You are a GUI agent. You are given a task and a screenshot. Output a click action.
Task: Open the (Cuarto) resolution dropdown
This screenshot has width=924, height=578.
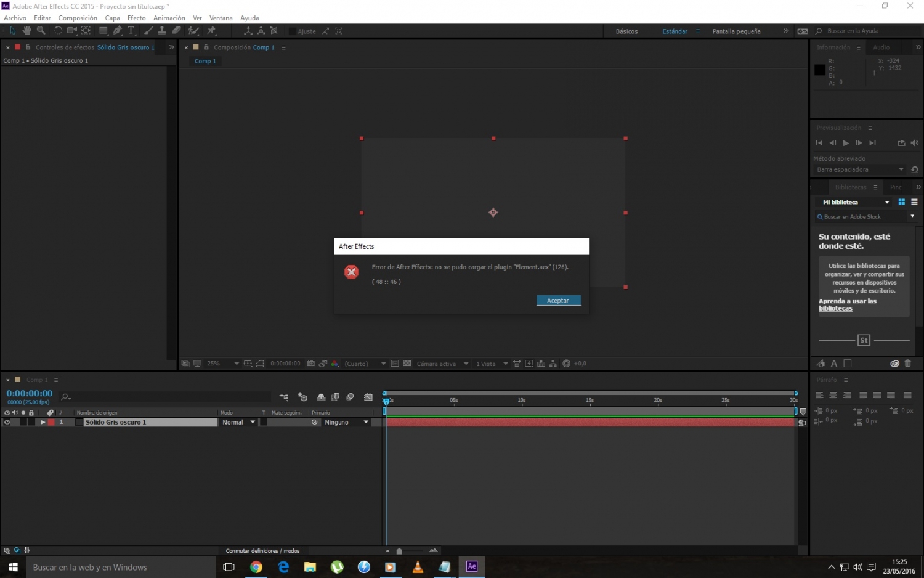[365, 364]
